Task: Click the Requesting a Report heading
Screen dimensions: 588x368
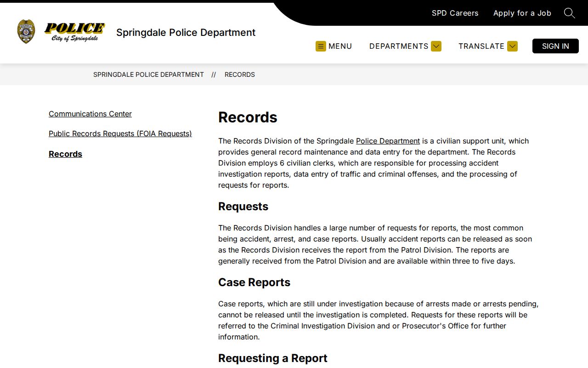Action: 272,358
